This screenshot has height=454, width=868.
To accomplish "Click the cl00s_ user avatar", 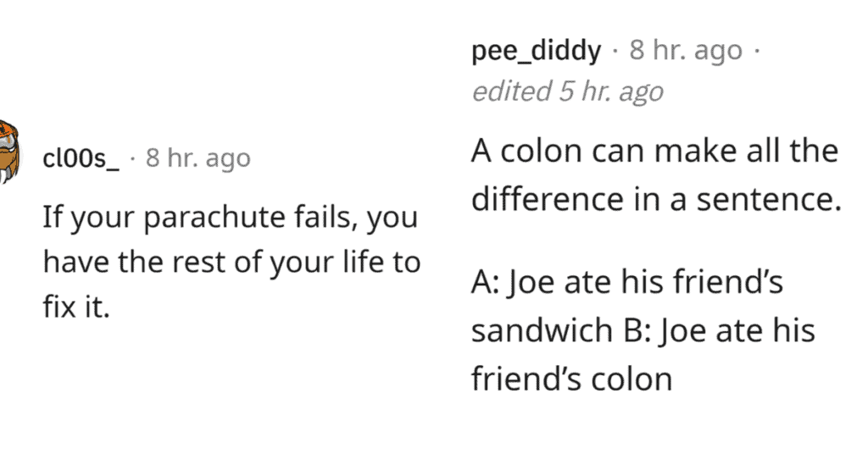I will 8,152.
